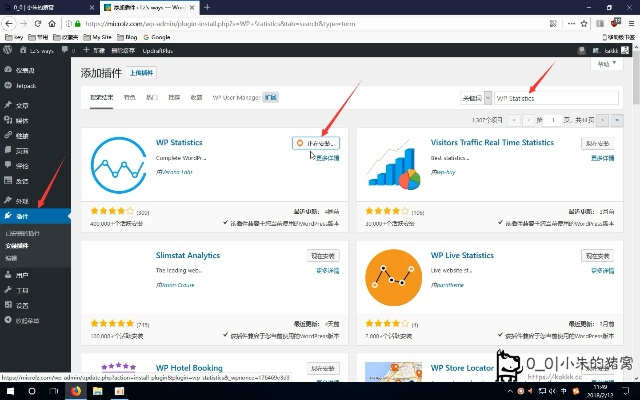Open the Settings menu in the sidebar
Viewport: 640px width, 400px height.
point(22,305)
